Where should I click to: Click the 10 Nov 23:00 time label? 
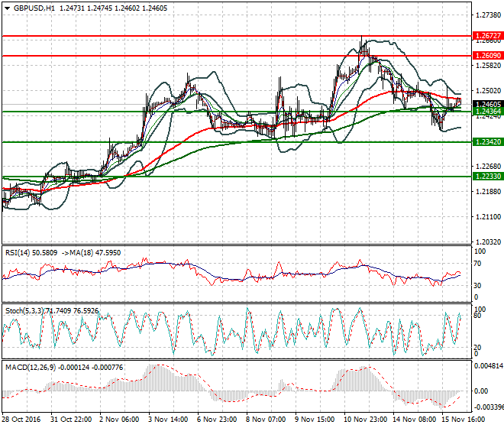coord(366,420)
